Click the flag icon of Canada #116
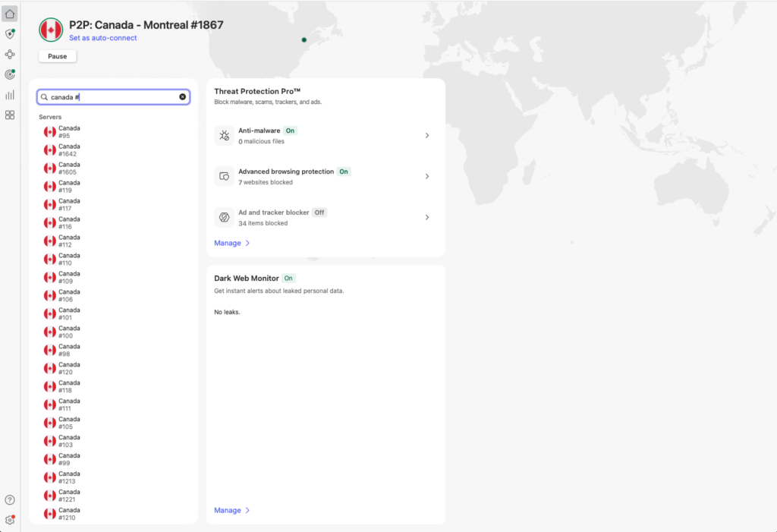This screenshot has height=532, width=777. [49, 222]
